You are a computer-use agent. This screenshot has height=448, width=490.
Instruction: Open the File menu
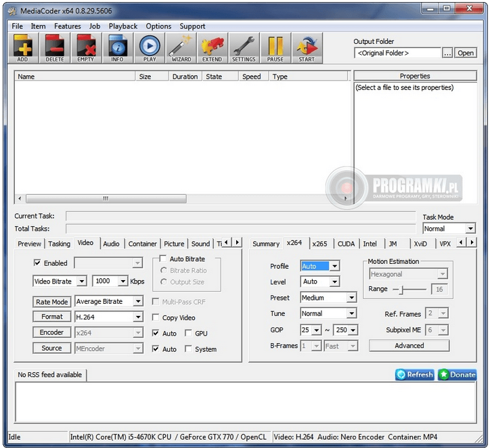tap(17, 26)
